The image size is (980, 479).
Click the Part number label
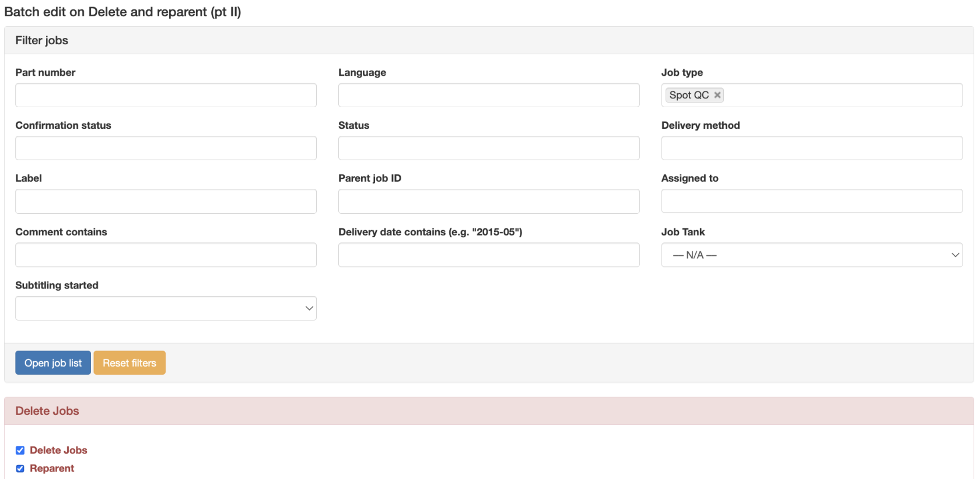45,72
